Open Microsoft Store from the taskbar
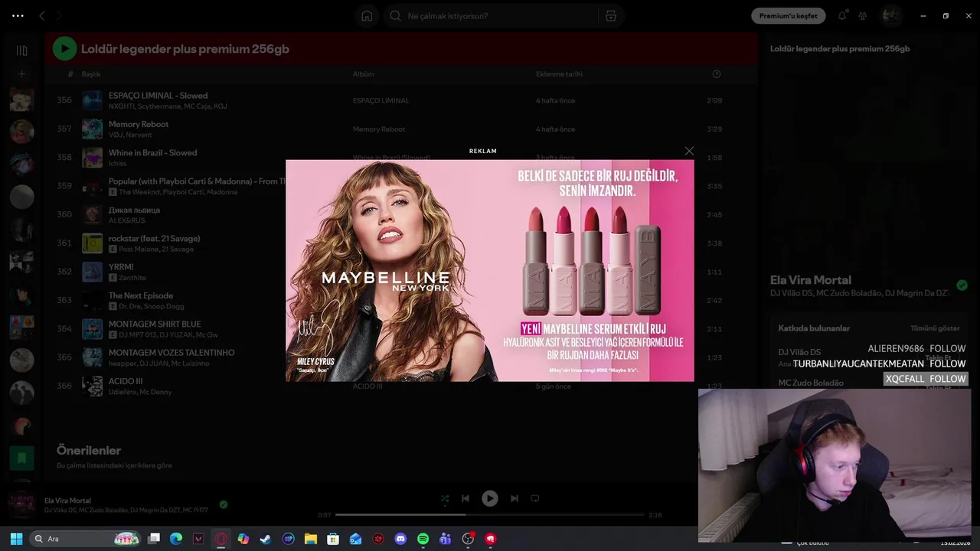 coord(333,539)
